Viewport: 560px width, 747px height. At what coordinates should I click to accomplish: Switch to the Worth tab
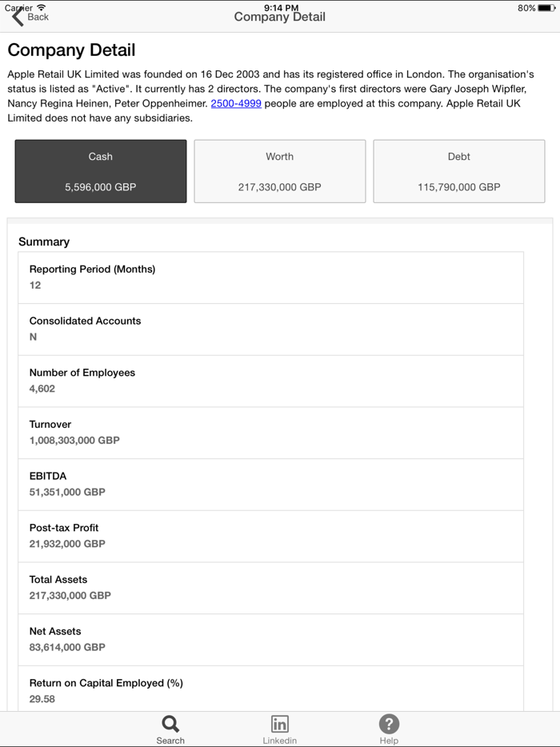coord(280,171)
